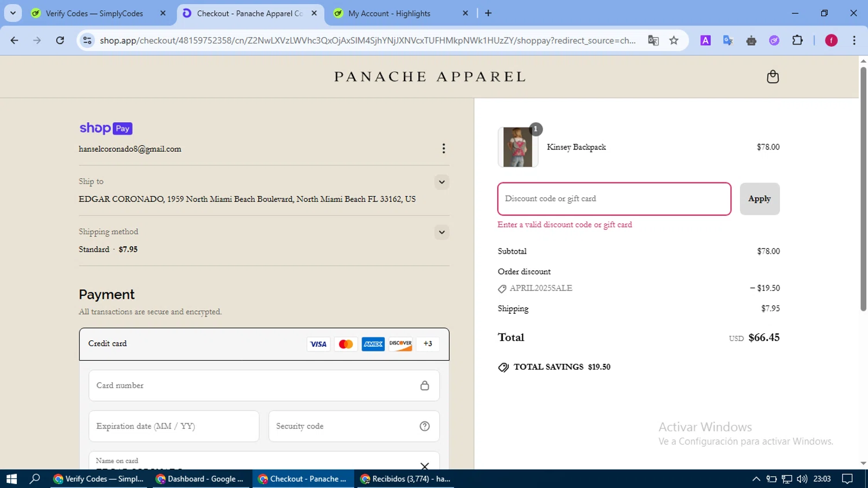Click the Visa card icon
868x488 pixels.
click(318, 344)
